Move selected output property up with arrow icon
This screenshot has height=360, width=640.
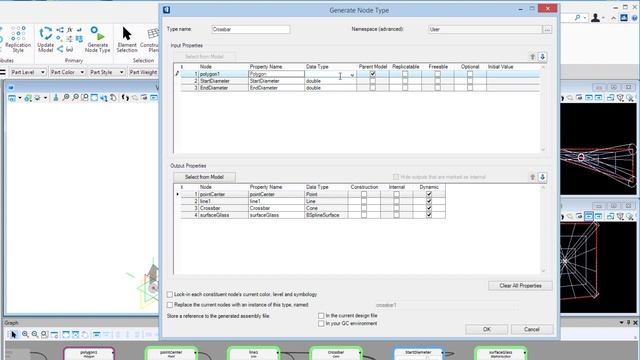coord(533,177)
